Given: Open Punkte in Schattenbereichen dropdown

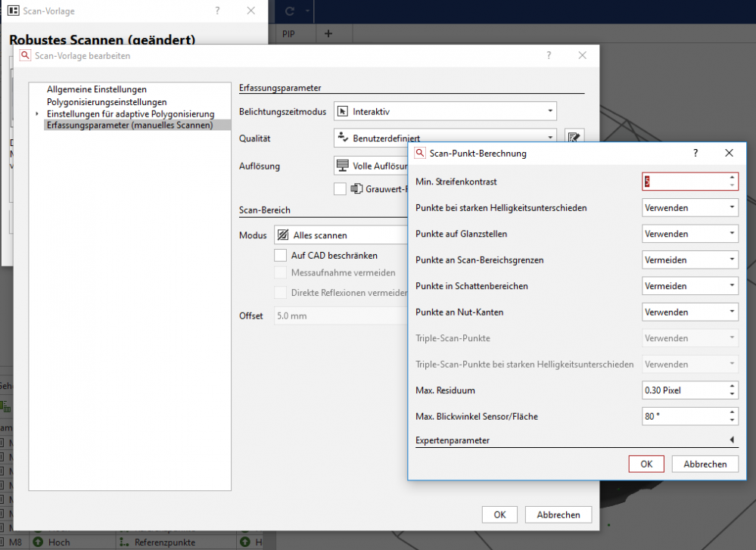Looking at the screenshot, I should click(689, 286).
